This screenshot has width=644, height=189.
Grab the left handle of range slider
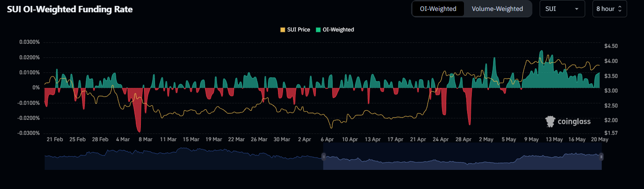(x=323, y=157)
